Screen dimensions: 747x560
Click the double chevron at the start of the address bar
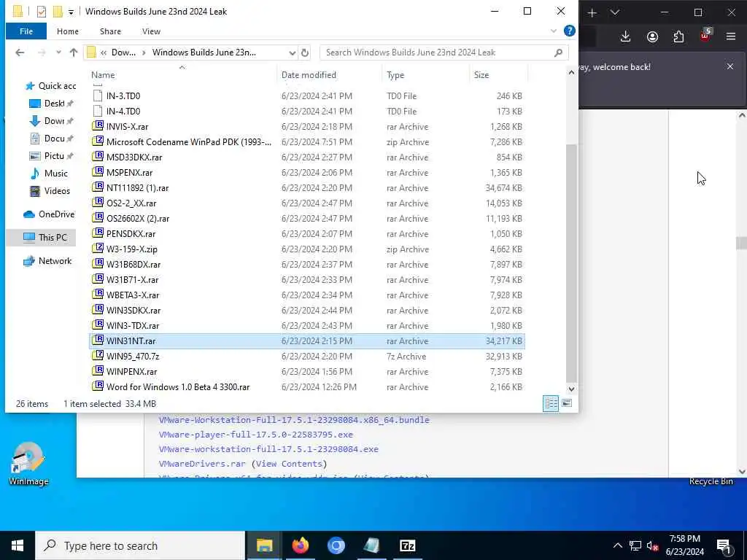pos(104,52)
